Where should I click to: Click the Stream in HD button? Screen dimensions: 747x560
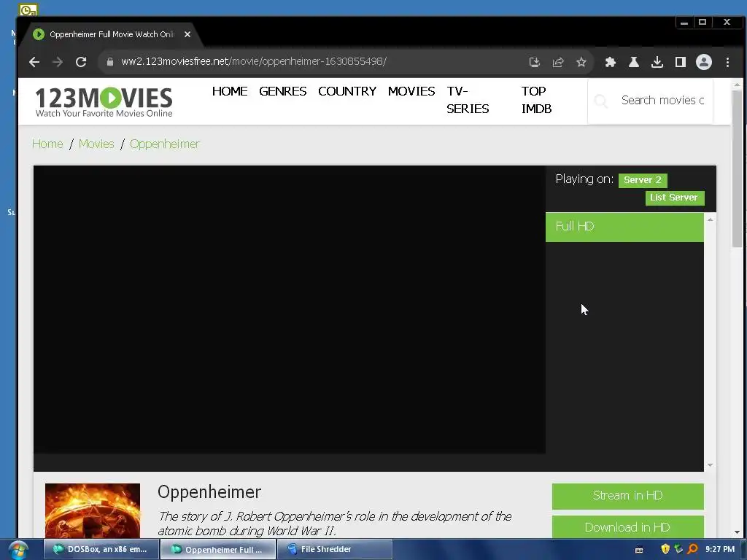click(x=627, y=496)
